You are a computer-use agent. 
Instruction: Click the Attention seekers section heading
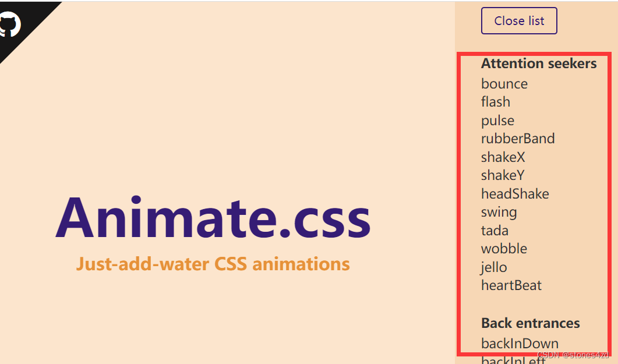click(539, 63)
